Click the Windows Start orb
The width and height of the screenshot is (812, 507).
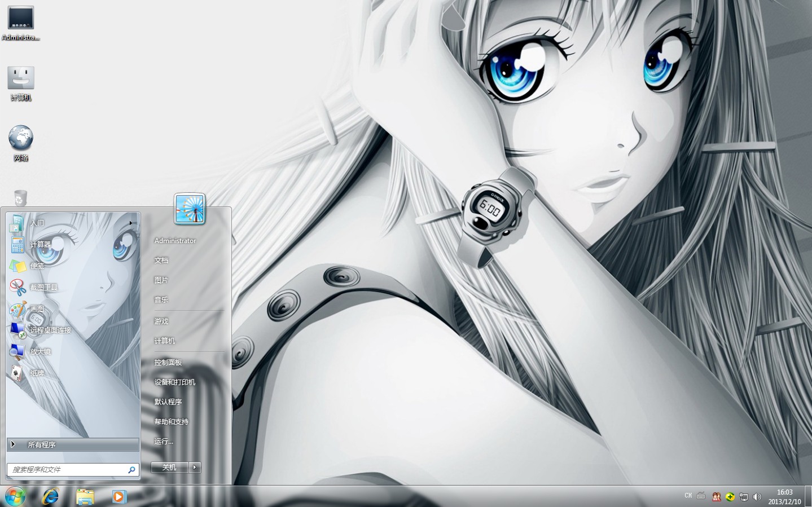pos(15,496)
